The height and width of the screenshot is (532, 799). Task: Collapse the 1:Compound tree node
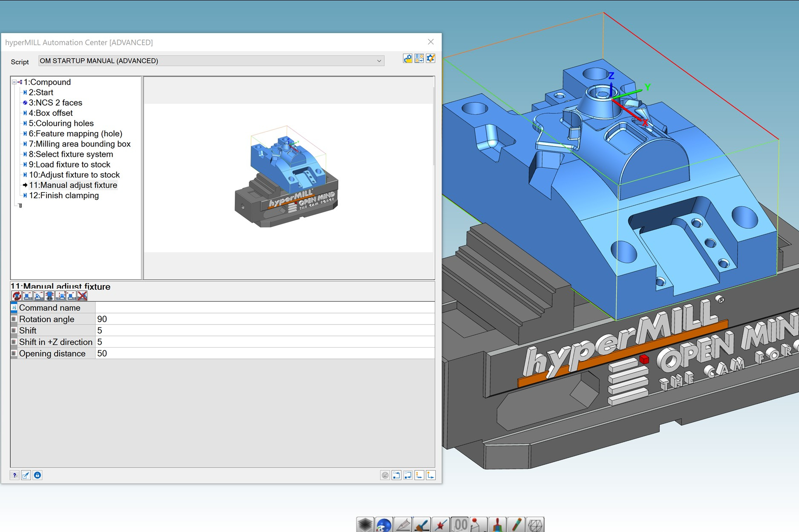click(x=14, y=82)
